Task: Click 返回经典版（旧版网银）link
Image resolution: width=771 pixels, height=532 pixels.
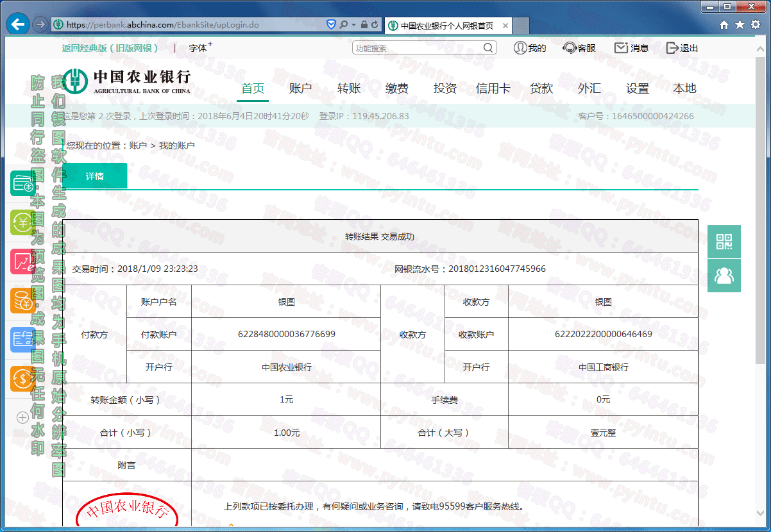Action: [x=110, y=48]
